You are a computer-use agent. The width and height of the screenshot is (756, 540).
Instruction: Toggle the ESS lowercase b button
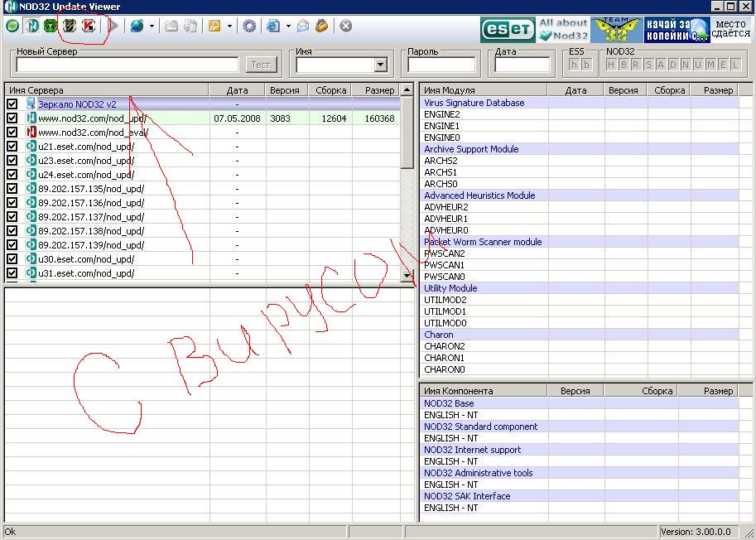tap(586, 64)
